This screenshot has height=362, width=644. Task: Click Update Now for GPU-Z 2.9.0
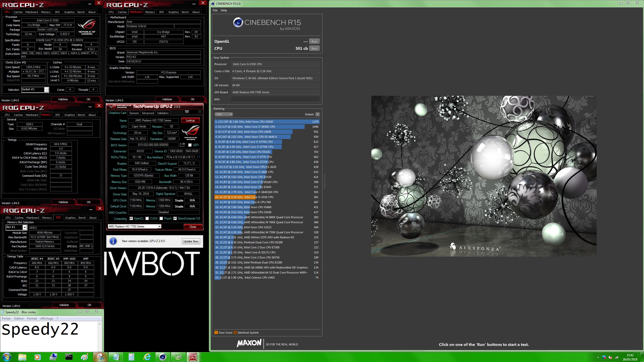coord(191,241)
